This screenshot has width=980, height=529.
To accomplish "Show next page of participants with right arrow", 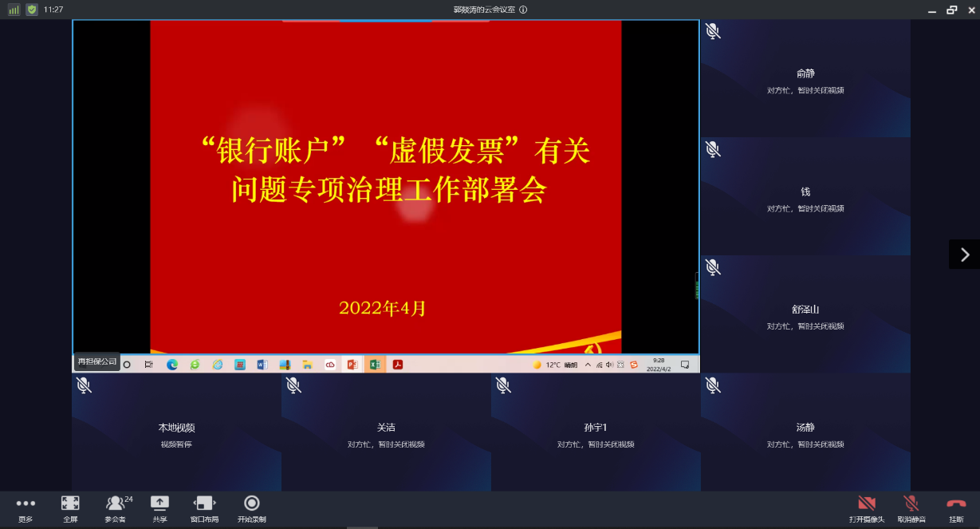I will coord(964,255).
